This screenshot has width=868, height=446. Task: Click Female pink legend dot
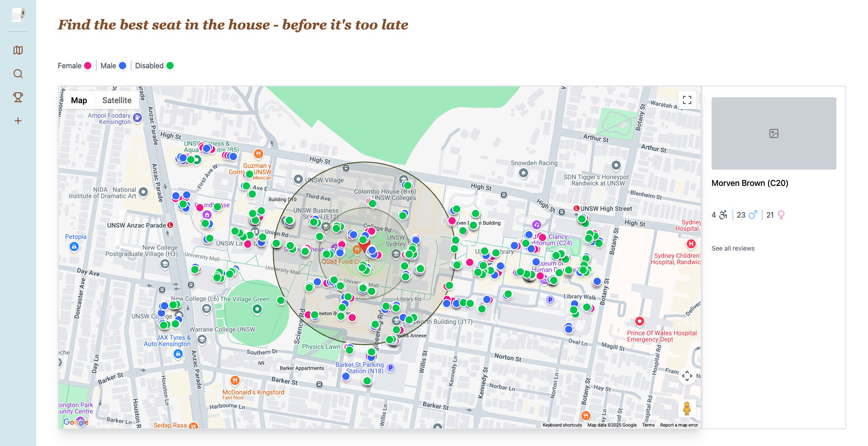point(88,66)
